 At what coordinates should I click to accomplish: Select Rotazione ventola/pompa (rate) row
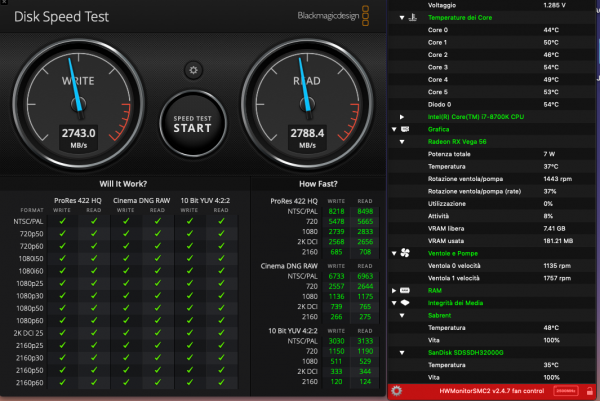click(492, 191)
